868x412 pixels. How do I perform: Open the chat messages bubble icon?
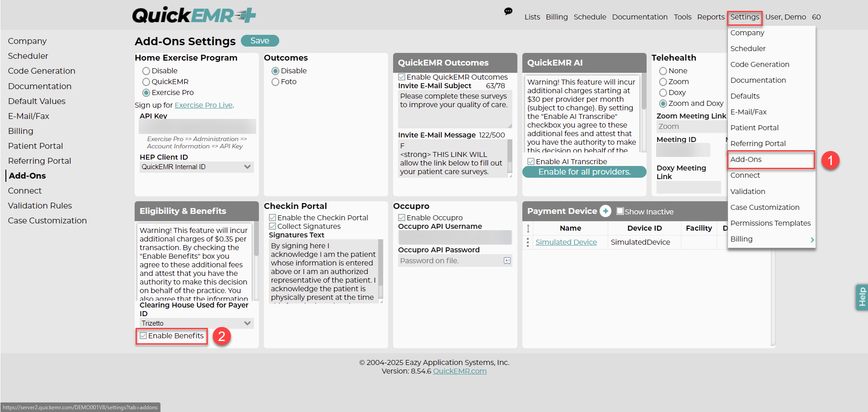[x=508, y=11]
